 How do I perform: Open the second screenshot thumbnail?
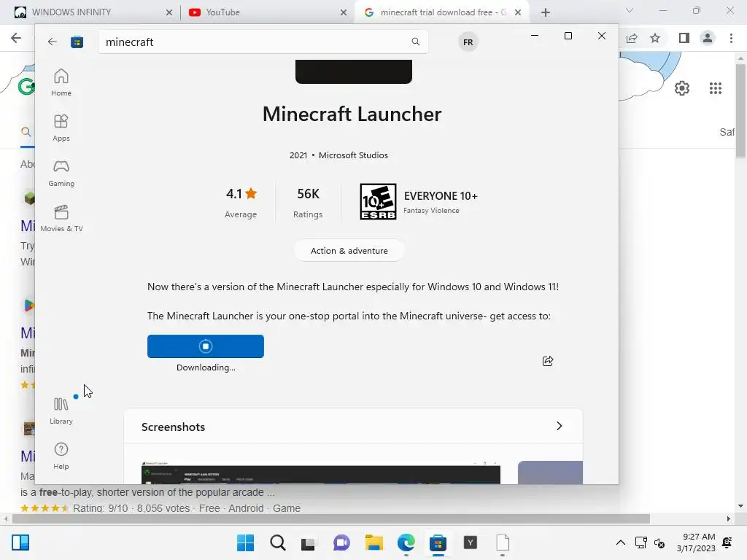[x=550, y=472]
